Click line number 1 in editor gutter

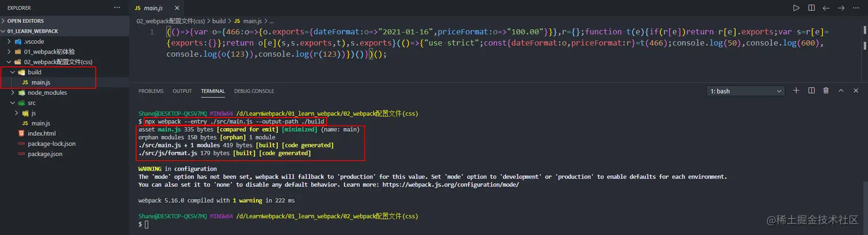pyautogui.click(x=152, y=32)
